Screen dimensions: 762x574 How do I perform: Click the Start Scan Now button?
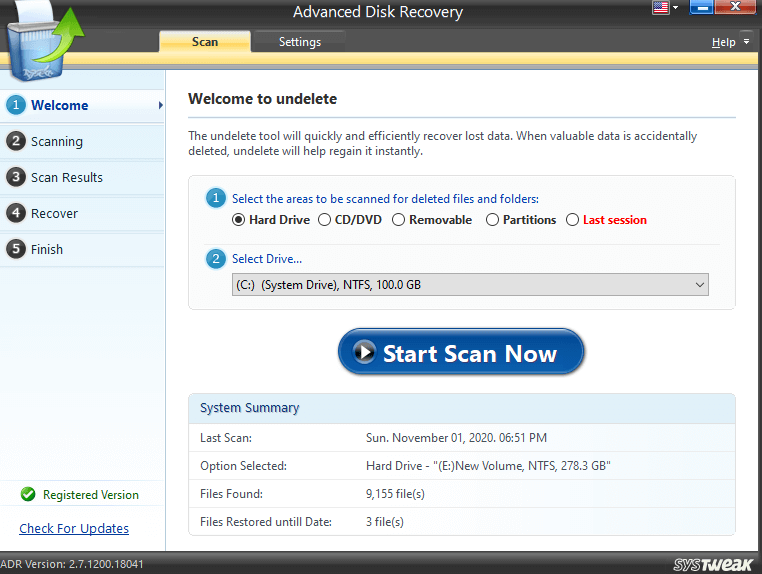point(461,352)
